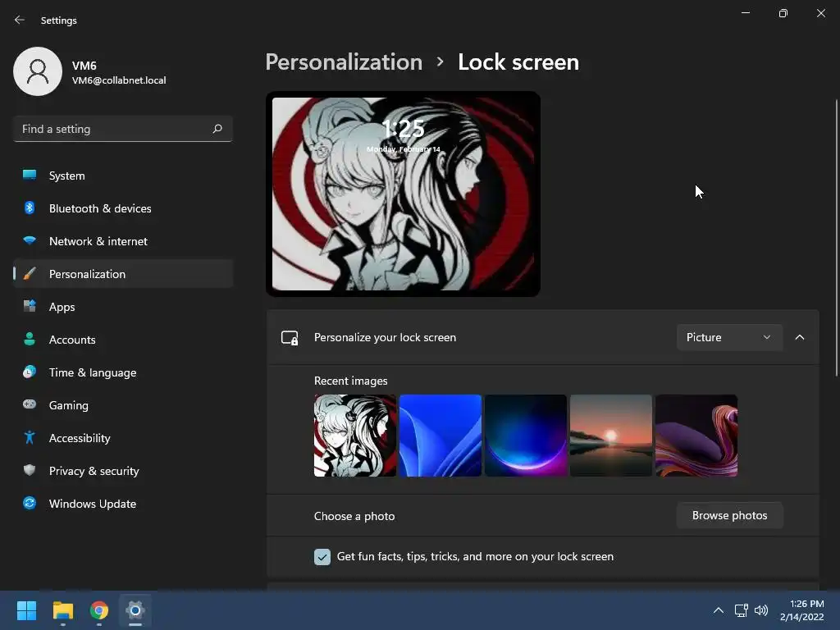The width and height of the screenshot is (840, 630).
Task: Open network status tray icon
Action: pyautogui.click(x=741, y=610)
